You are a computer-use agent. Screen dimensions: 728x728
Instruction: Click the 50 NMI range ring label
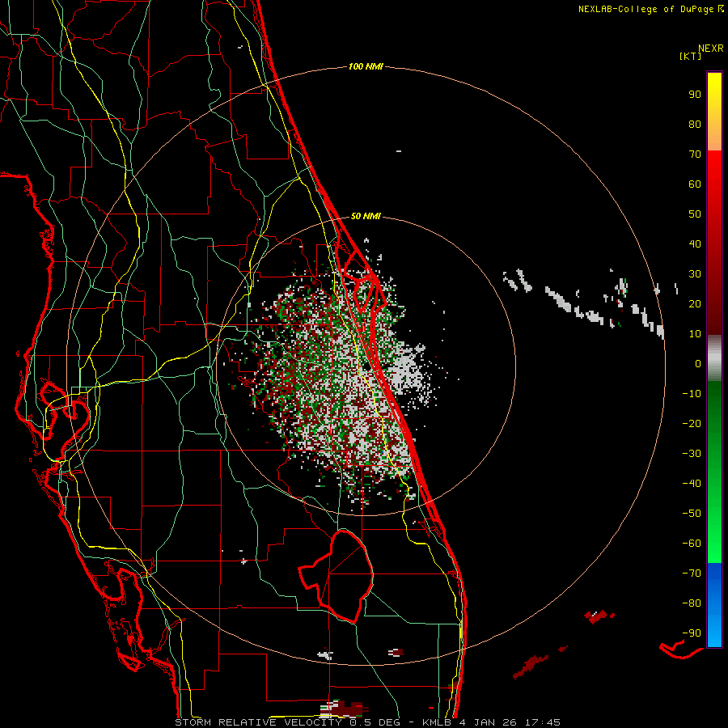(x=366, y=216)
